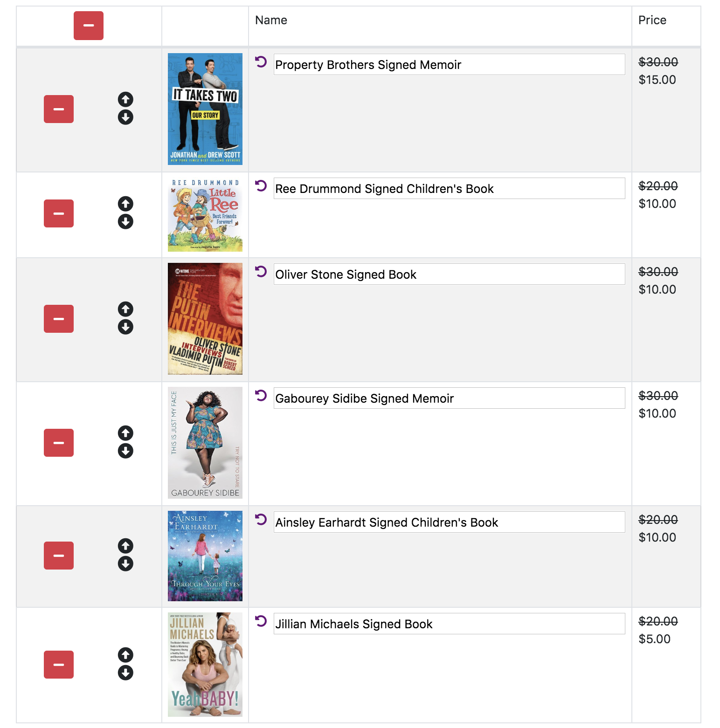Image resolution: width=720 pixels, height=728 pixels.
Task: Edit the Jillian Michaels Signed Book name field
Action: (449, 624)
